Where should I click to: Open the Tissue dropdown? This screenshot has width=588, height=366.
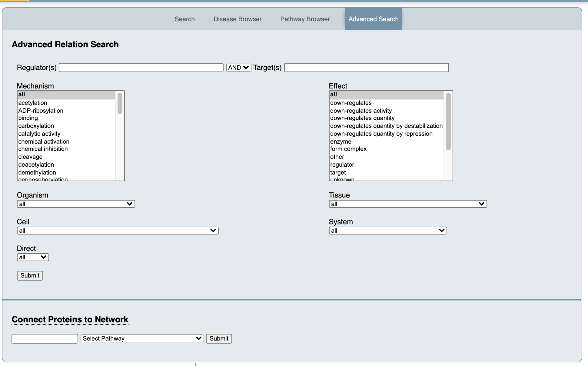[x=408, y=204]
